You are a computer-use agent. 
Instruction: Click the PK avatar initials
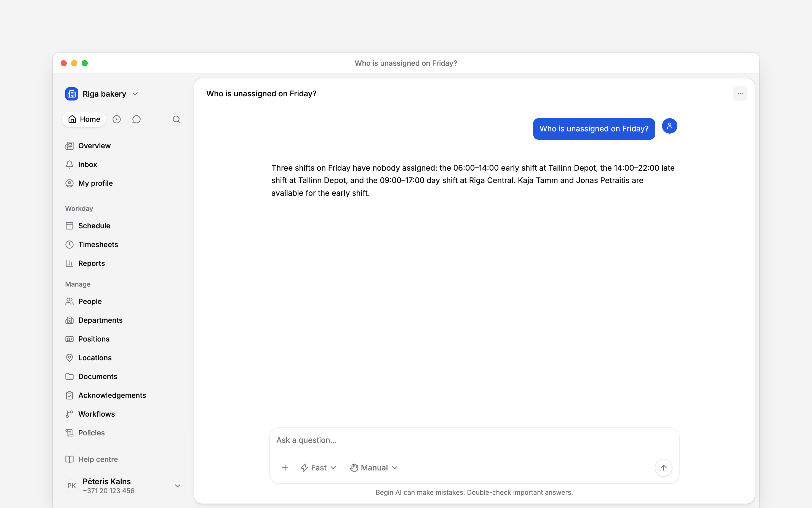(x=71, y=486)
